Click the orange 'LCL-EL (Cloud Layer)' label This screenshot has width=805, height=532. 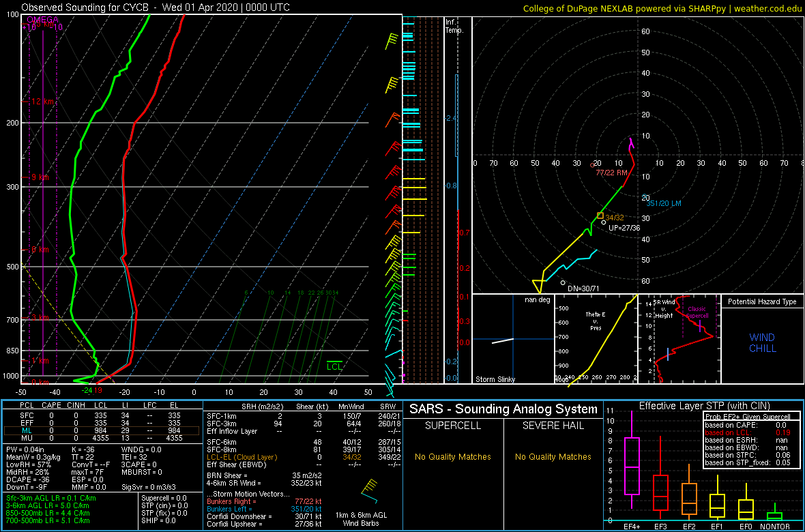coord(241,456)
